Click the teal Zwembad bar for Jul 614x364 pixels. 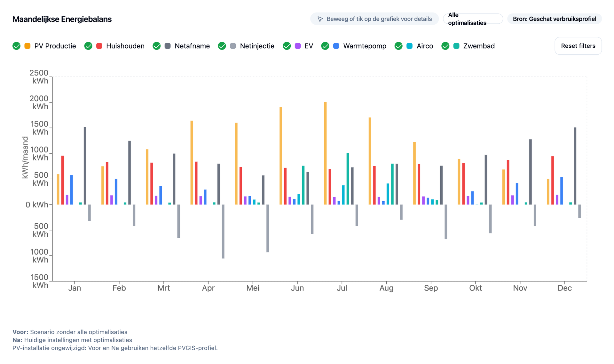[x=348, y=179]
